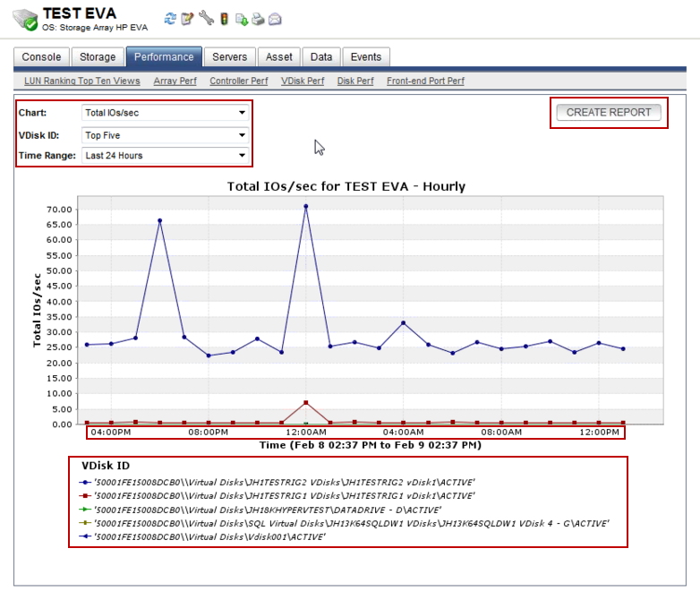Open the Front-end Port Perf link

tap(425, 81)
